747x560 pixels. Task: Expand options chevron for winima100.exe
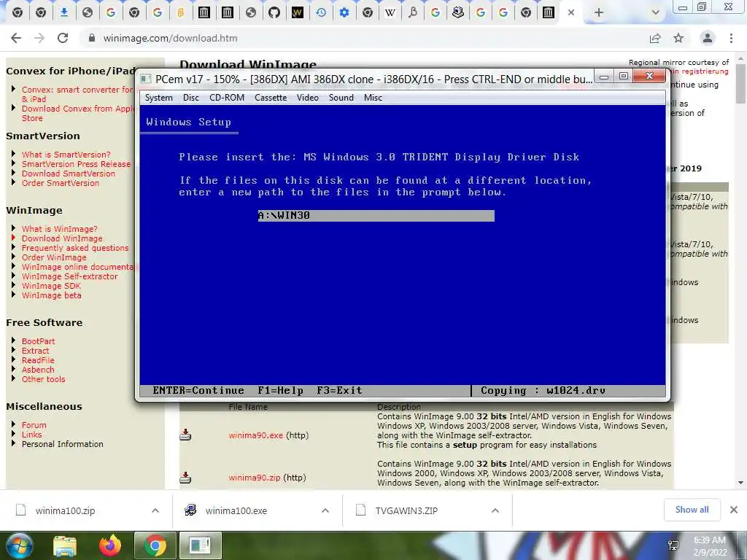(325, 510)
